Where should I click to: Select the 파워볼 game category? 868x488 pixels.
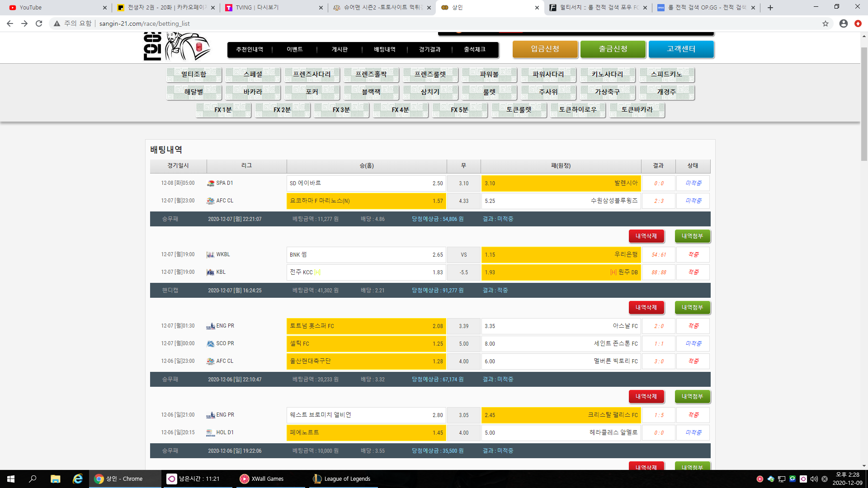click(489, 75)
